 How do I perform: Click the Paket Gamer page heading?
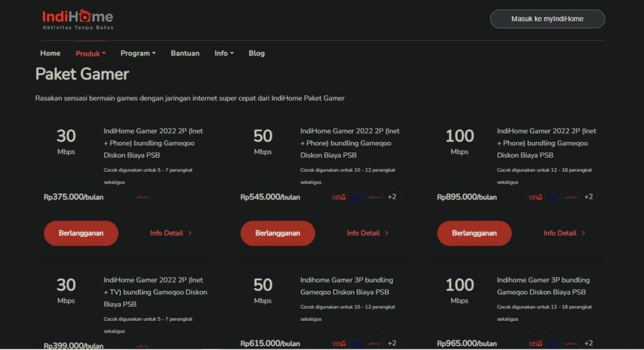click(x=82, y=74)
